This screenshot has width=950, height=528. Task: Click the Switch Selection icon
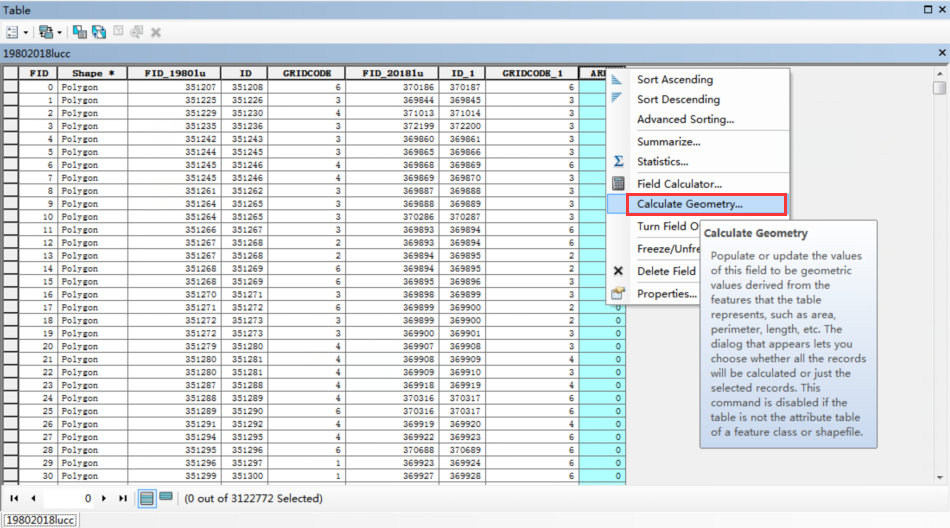pyautogui.click(x=99, y=32)
